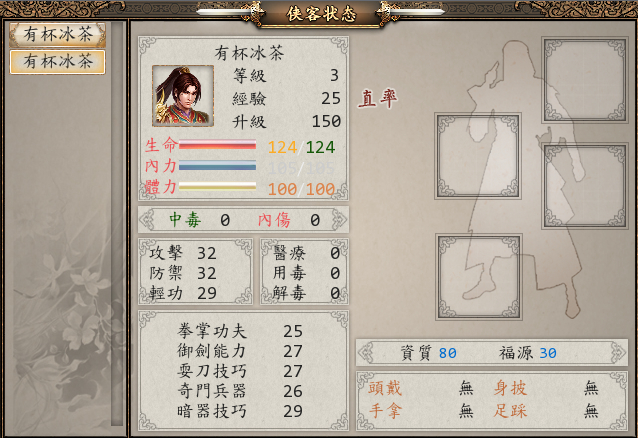Open the empty slot beside the figure's arm

tap(585, 186)
